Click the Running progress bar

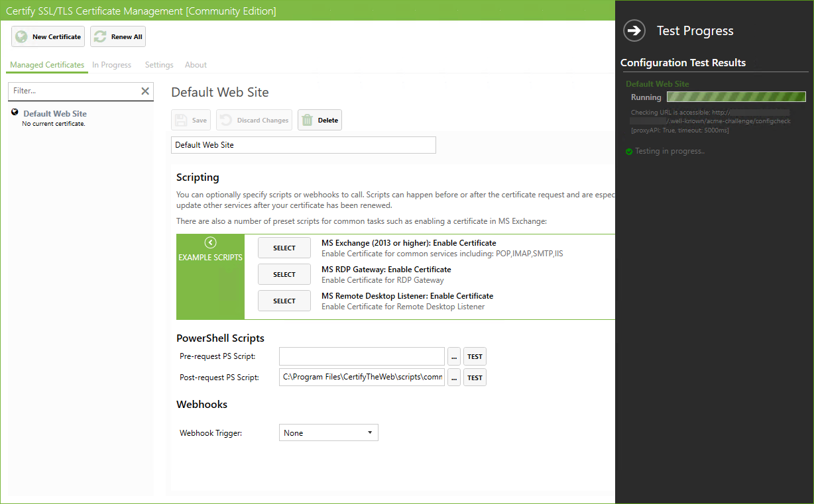pyautogui.click(x=736, y=97)
